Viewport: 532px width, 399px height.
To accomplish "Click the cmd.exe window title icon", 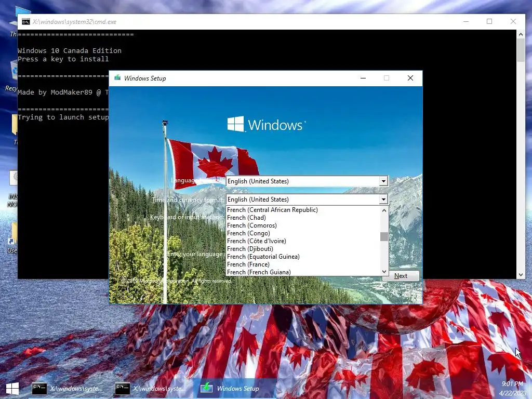I will 26,22.
